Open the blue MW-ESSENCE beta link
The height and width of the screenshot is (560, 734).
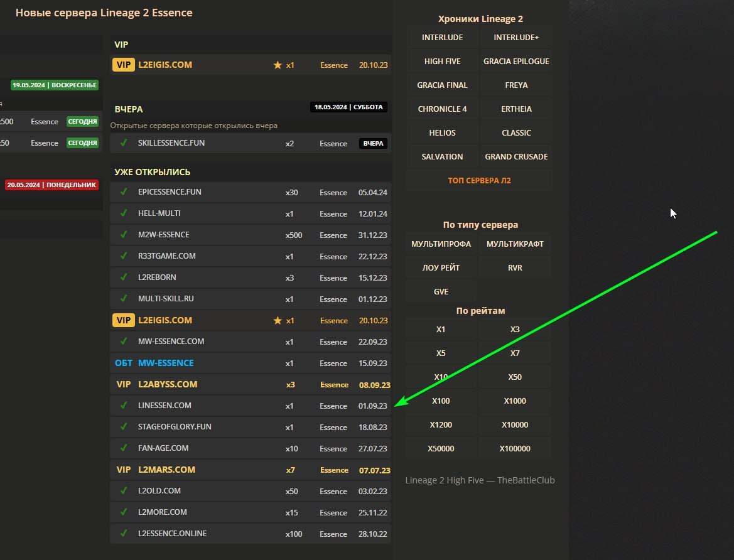coord(166,363)
